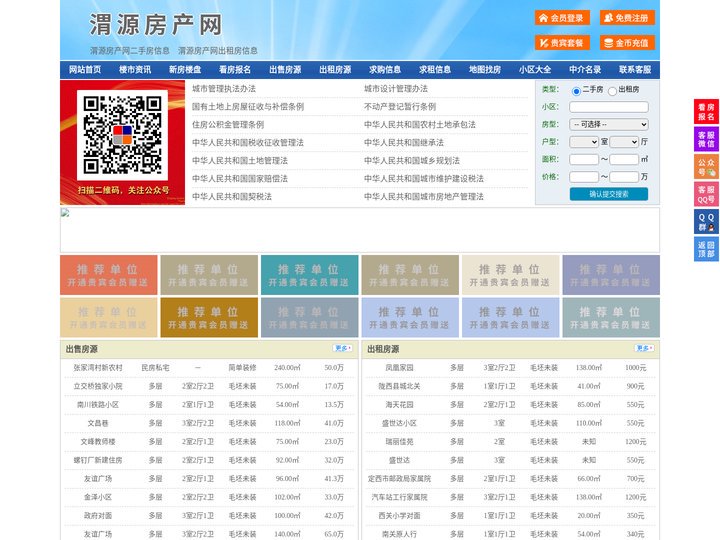Open the 中华人民共和国土地管理法 link

tap(240, 160)
